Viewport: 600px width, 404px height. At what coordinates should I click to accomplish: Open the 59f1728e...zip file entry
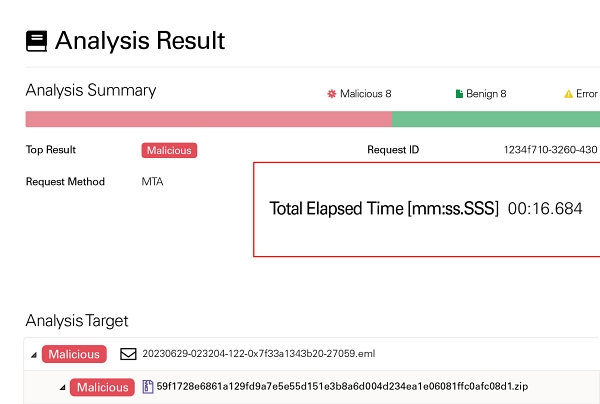[x=342, y=386]
